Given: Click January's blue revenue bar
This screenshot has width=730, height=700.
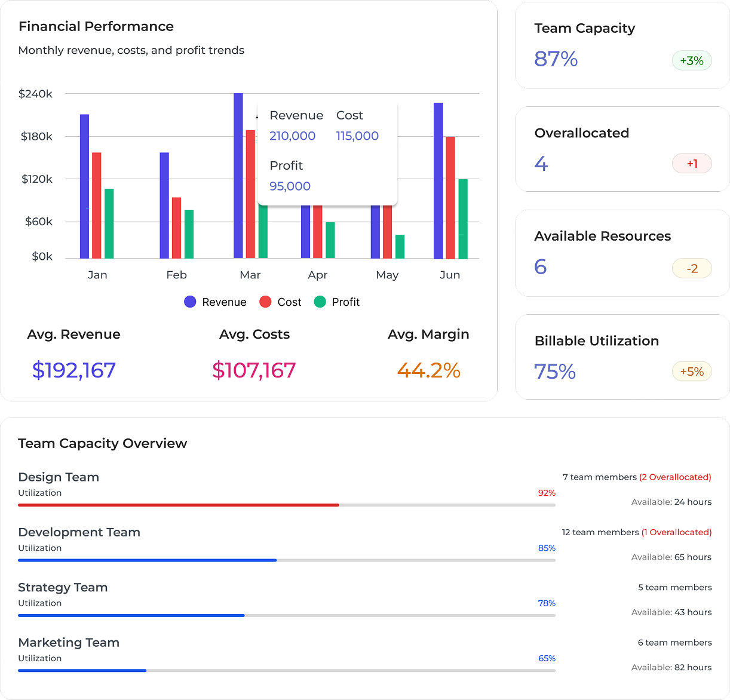Looking at the screenshot, I should coord(84,186).
